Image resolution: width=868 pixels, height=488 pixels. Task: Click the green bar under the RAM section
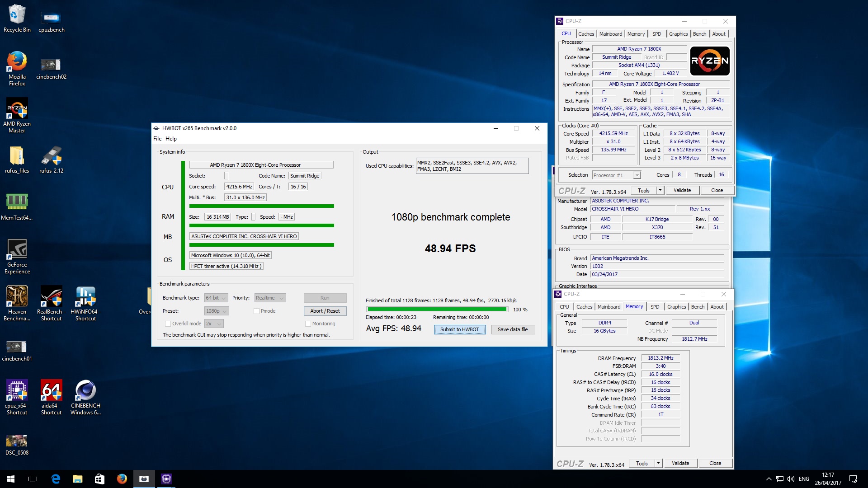click(x=261, y=225)
